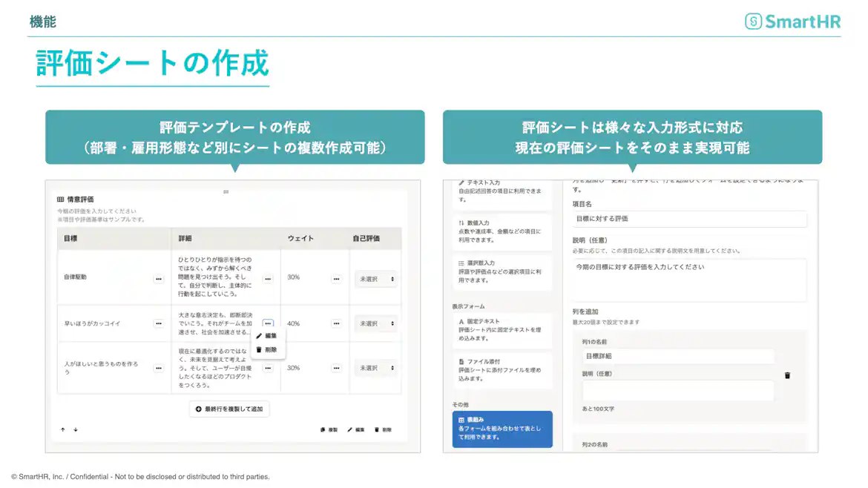The width and height of the screenshot is (868, 488).
Task: Open the 未選択 dropdown for 早いほうがカッコイイ row
Action: (375, 323)
